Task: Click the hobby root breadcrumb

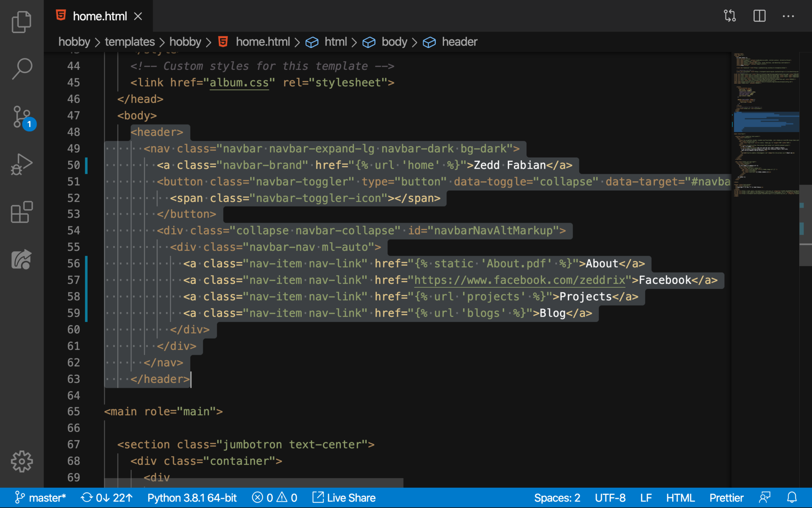Action: point(74,42)
